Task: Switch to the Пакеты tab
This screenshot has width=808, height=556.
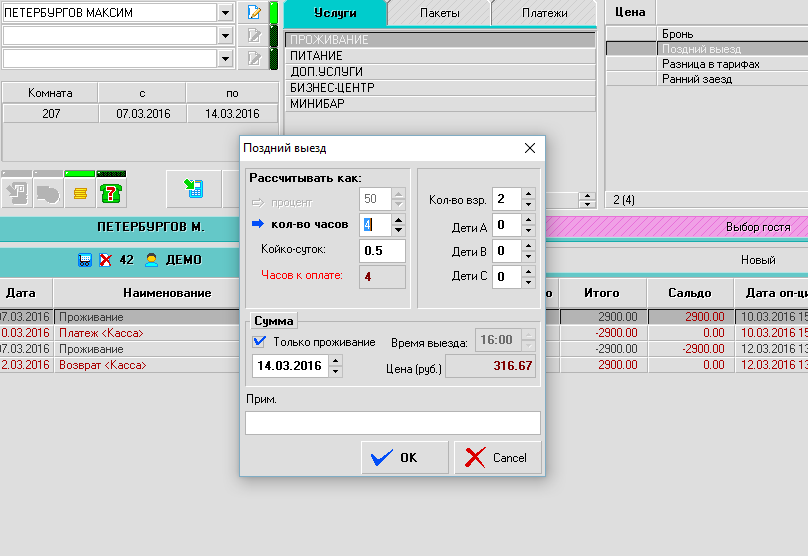Action: pyautogui.click(x=438, y=13)
